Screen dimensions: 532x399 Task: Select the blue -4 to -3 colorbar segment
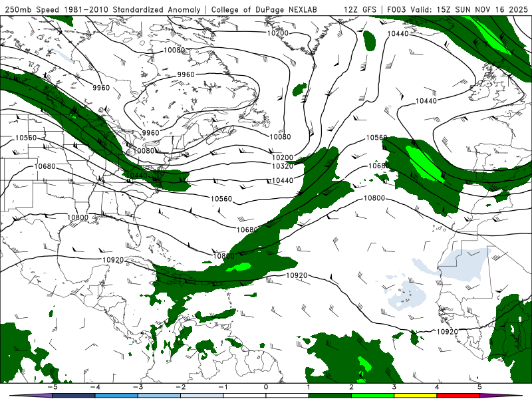[116, 396]
